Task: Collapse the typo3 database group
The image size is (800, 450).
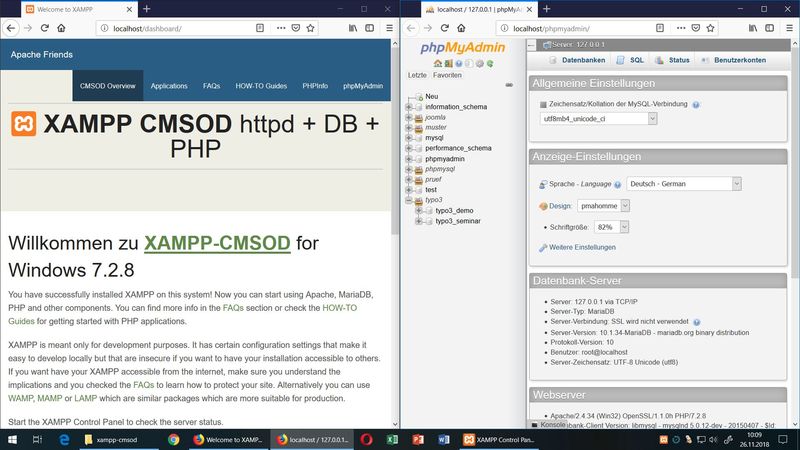Action: tap(409, 200)
